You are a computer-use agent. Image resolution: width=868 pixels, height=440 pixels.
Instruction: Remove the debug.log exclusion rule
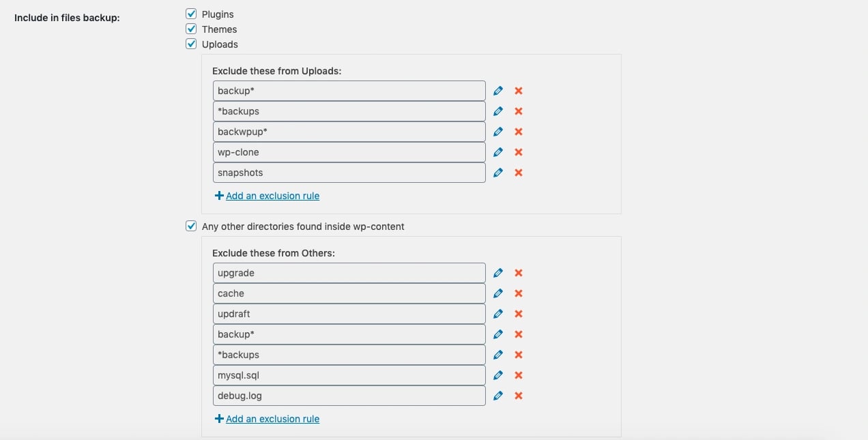[519, 396]
